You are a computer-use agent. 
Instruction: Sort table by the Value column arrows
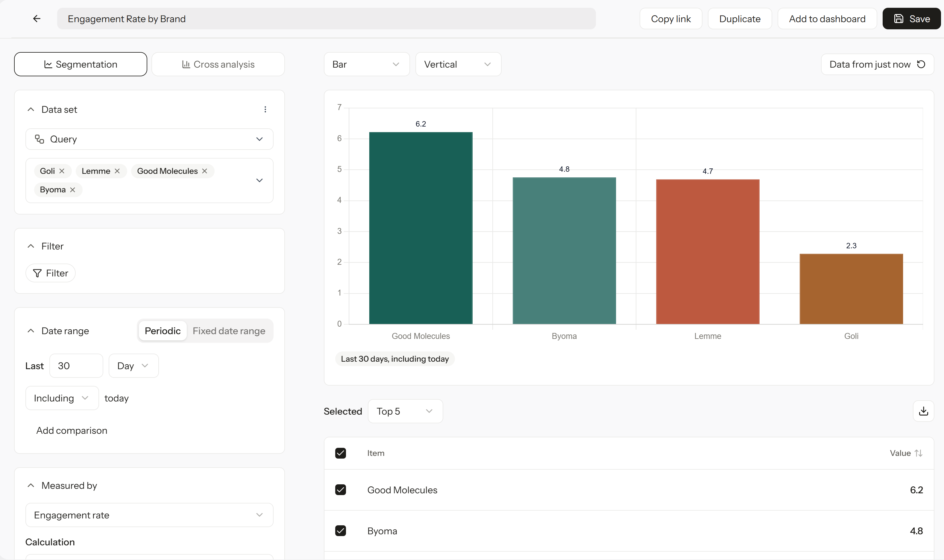point(919,453)
